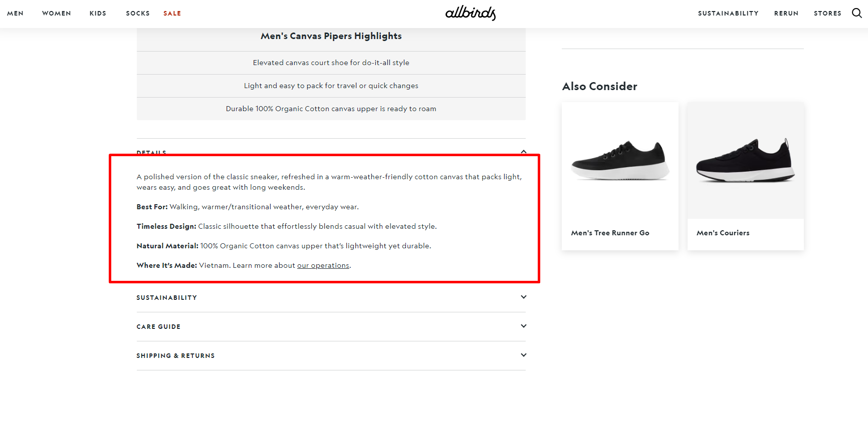Image resolution: width=868 pixels, height=429 pixels.
Task: Click the search magnifier icon
Action: (856, 13)
